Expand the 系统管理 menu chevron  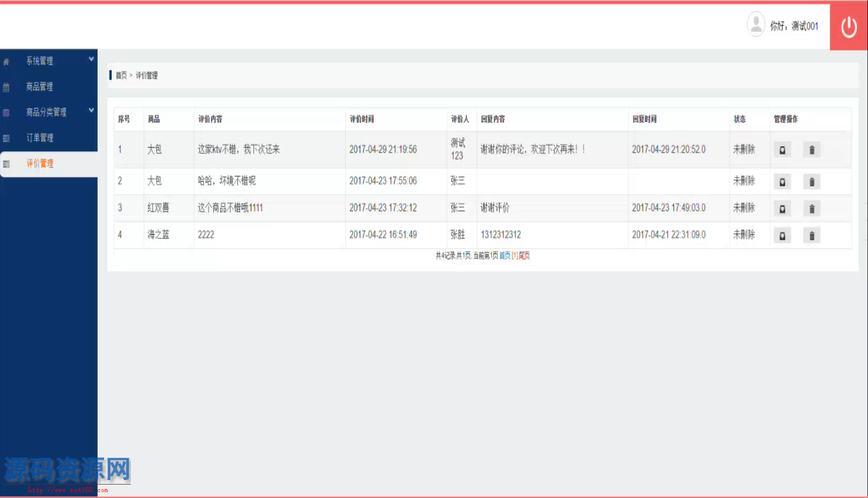pyautogui.click(x=91, y=59)
